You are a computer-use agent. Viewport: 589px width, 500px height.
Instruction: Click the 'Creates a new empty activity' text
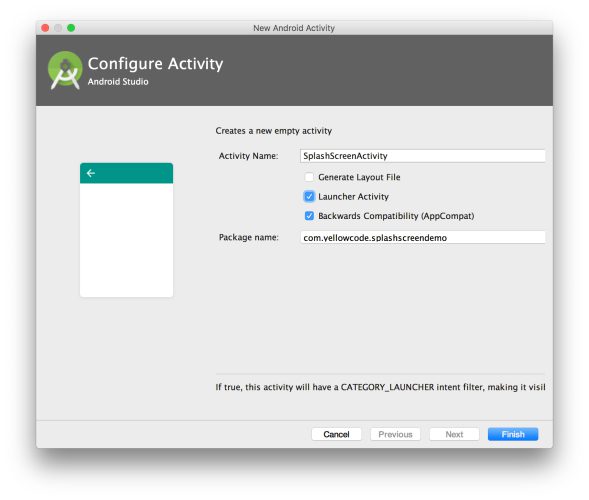pos(273,131)
